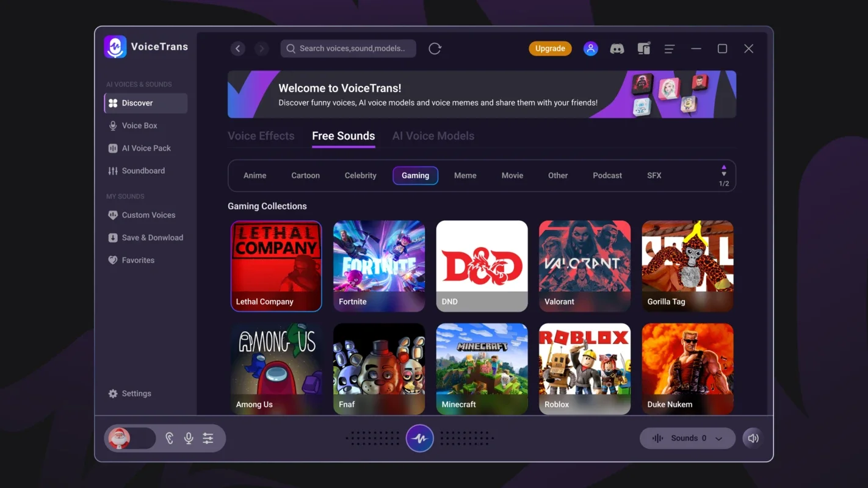Click the VoiceTrans logo icon
This screenshot has width=868, height=488.
point(115,47)
